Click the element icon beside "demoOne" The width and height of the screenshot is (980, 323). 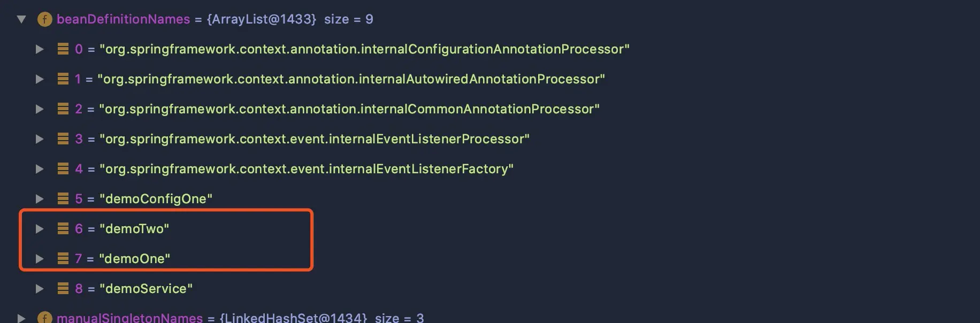pyautogui.click(x=63, y=259)
